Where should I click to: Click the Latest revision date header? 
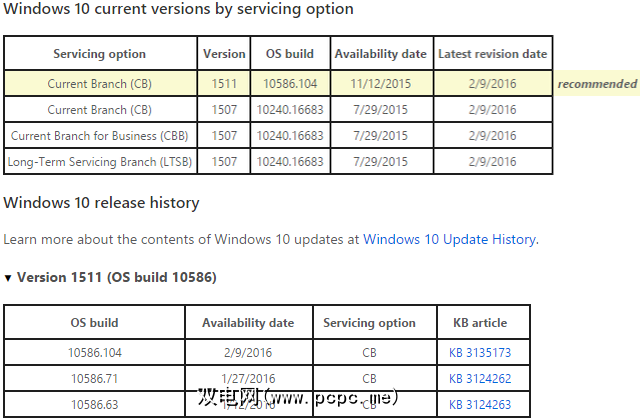pos(491,54)
